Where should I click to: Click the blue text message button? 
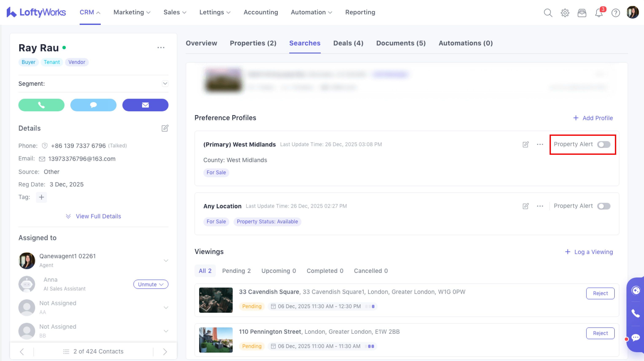(93, 105)
